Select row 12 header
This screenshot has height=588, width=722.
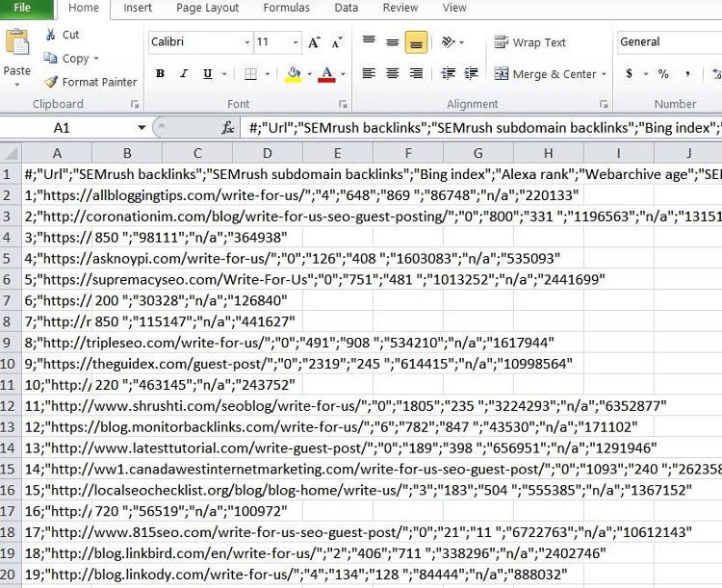coord(11,406)
